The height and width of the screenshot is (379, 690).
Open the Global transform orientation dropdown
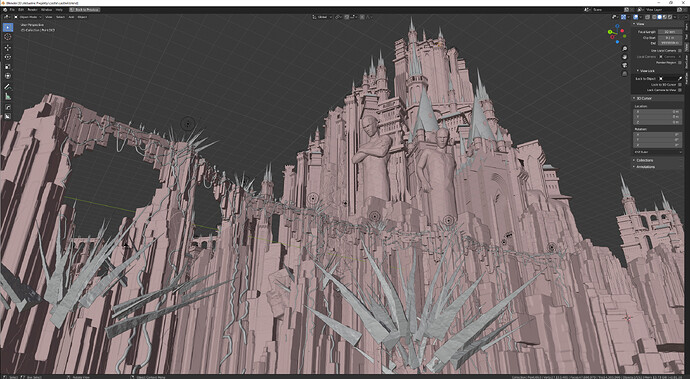[323, 17]
